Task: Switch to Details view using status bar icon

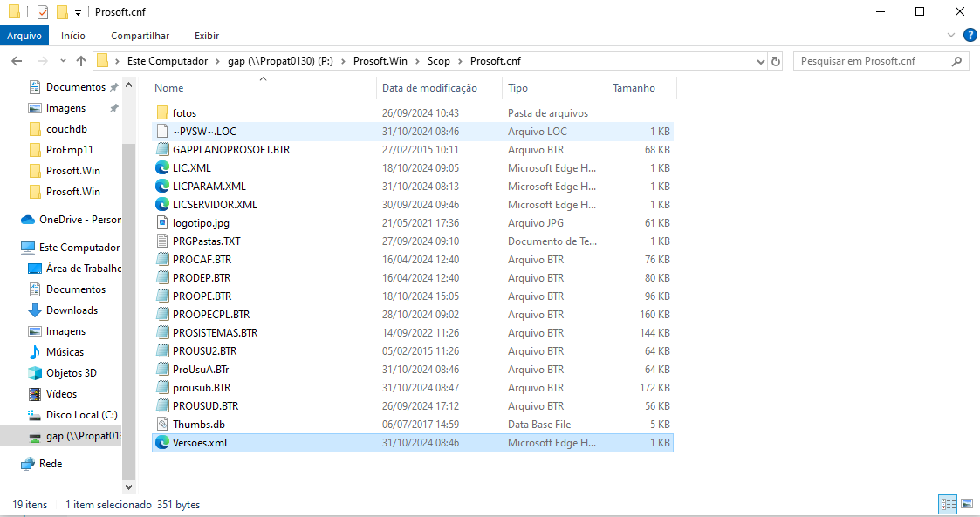Action: 948,505
